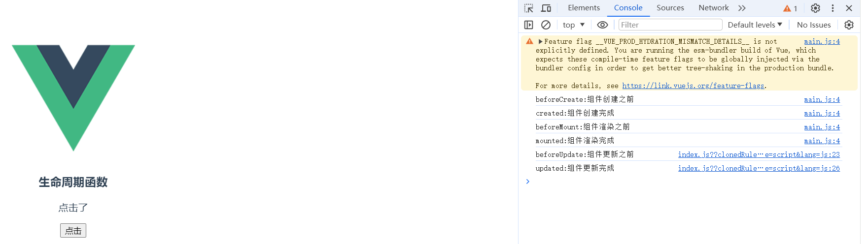Click the eye icon to create a live expression
Screen dimensions: 868x244
(x=602, y=25)
